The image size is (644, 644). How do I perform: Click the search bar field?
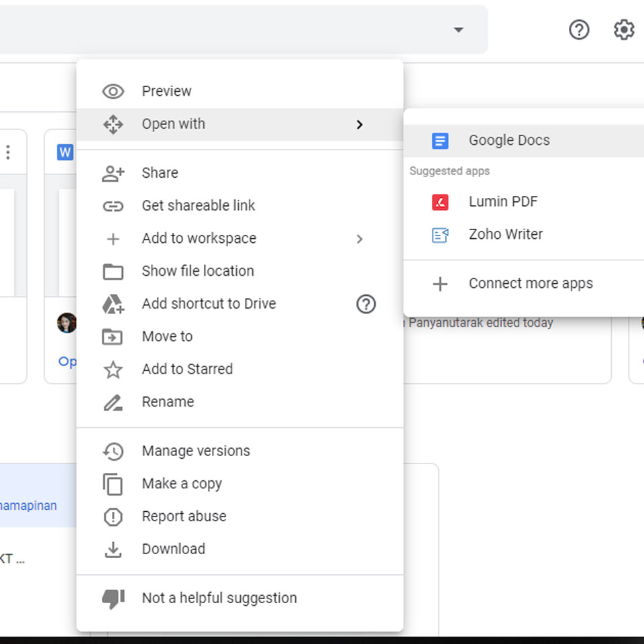click(244, 30)
